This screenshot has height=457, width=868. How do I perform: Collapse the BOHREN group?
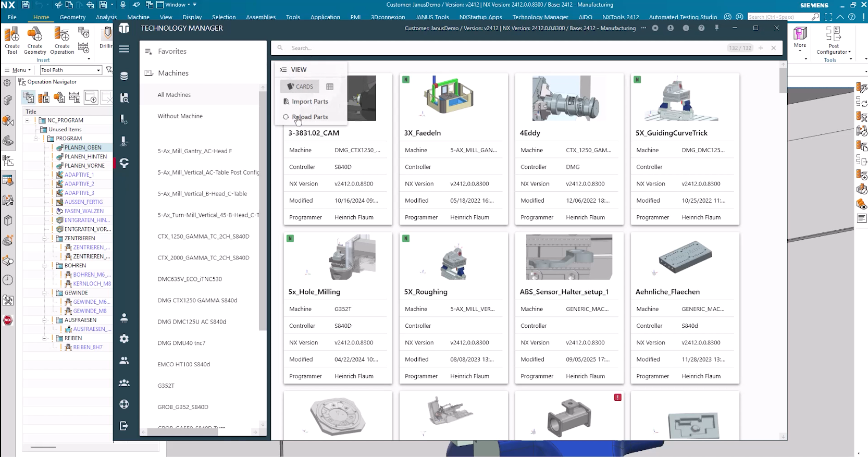(x=45, y=266)
